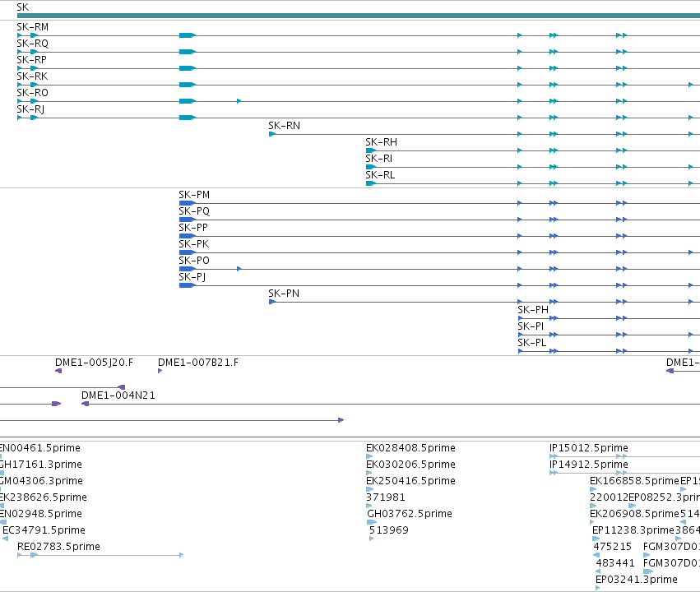700x592 pixels.
Task: Click the DME1-007B21.F clone label
Action: coord(198,363)
